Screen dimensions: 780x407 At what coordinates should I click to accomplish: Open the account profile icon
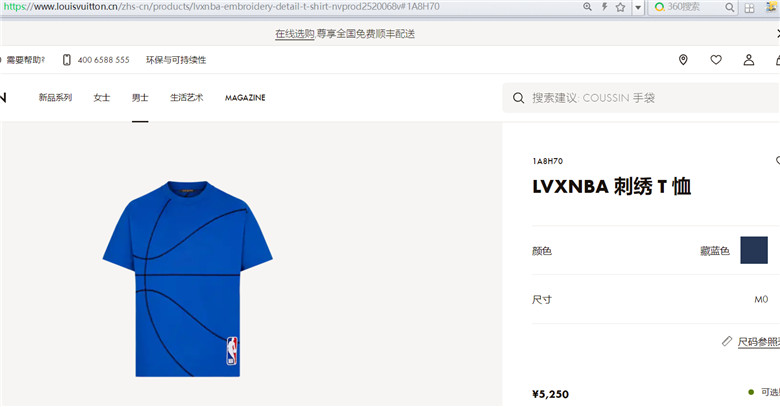click(749, 60)
